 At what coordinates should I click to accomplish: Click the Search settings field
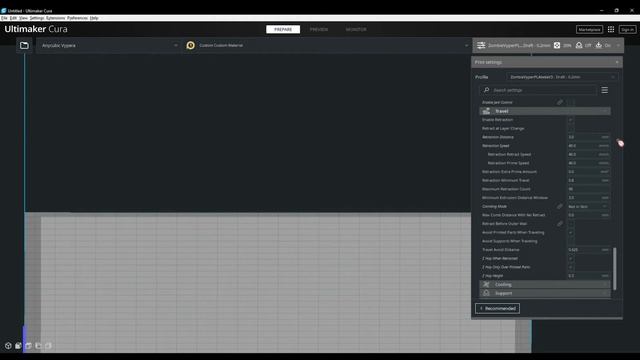[538, 90]
